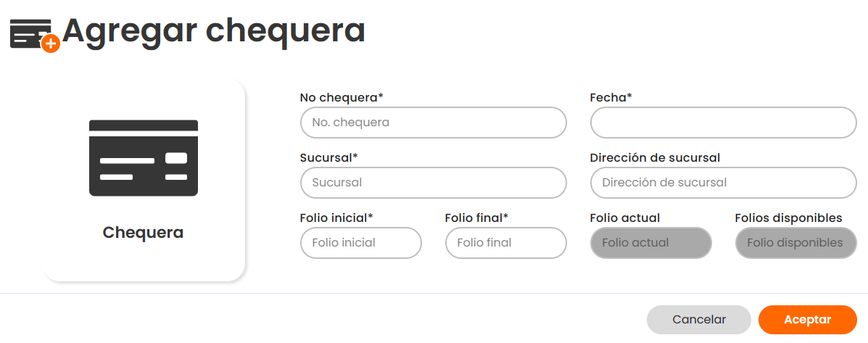Click the "Dirección de sucursal" label text
Image resolution: width=868 pixels, height=343 pixels.
[x=655, y=157]
